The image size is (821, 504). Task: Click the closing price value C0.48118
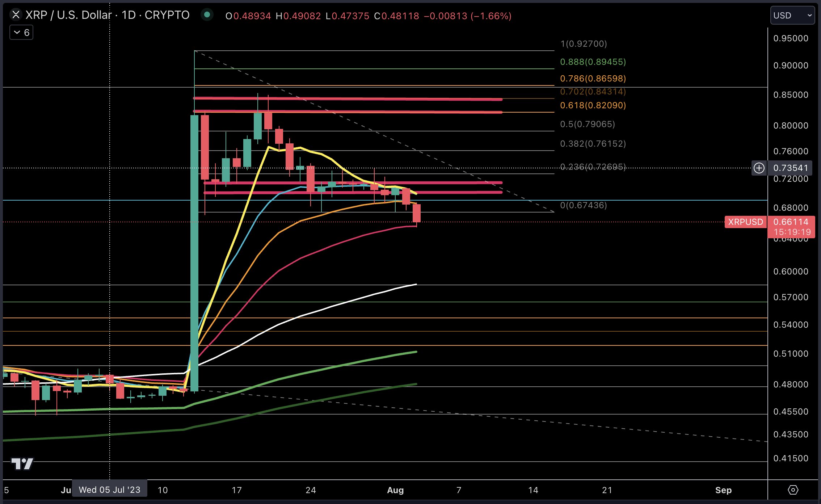click(x=396, y=16)
